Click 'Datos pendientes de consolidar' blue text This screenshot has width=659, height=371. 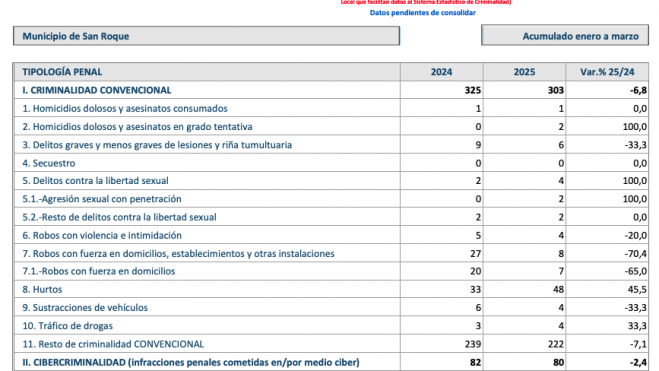pos(422,13)
